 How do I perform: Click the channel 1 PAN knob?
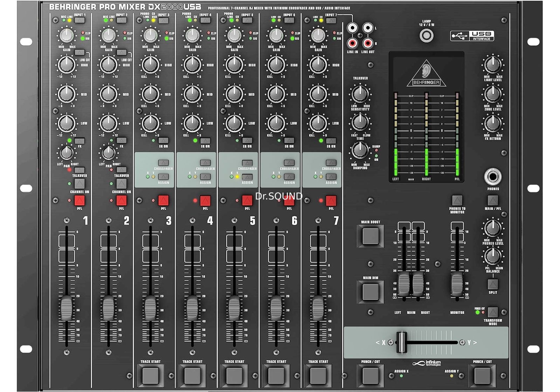point(66,153)
